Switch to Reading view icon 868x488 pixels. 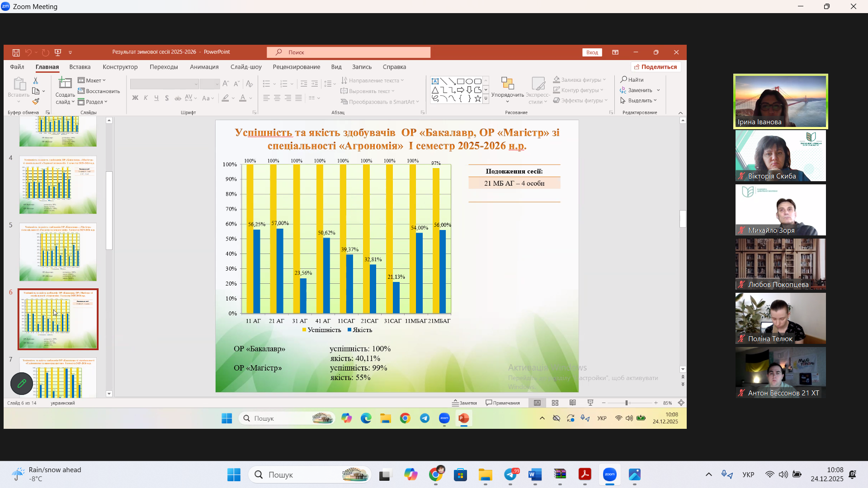[573, 403]
